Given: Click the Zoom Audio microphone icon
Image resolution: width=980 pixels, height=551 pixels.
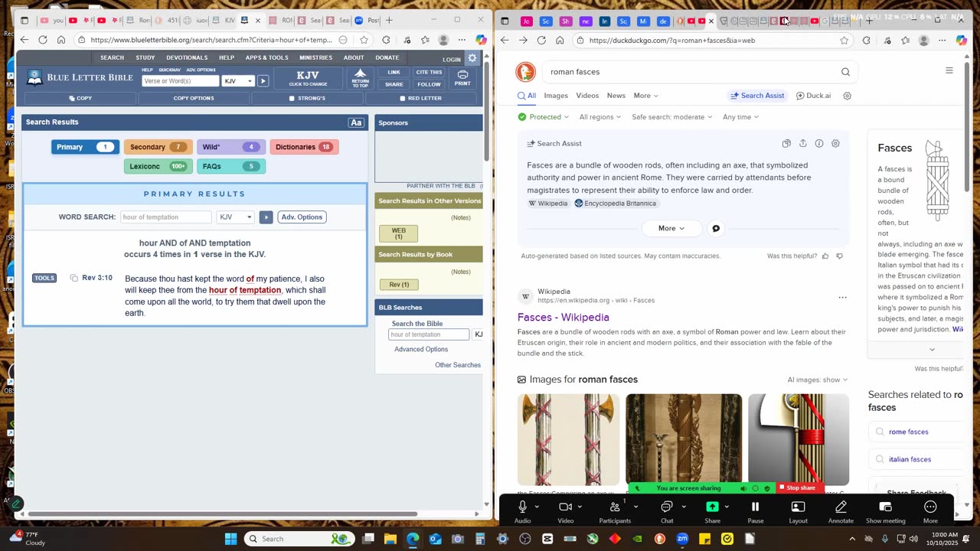Looking at the screenshot, I should (x=522, y=507).
